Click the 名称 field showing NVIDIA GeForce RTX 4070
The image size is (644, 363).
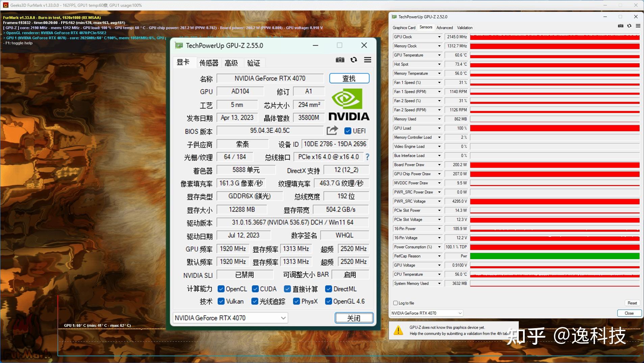click(x=270, y=78)
